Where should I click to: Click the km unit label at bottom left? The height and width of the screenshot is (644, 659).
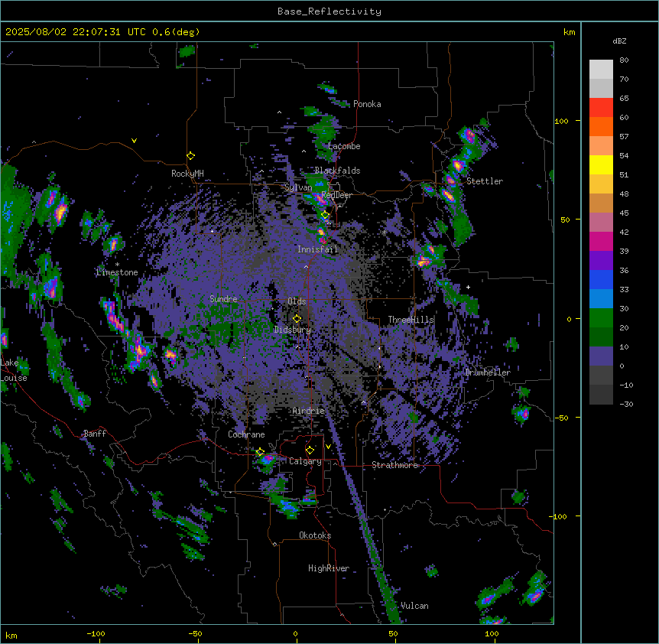point(11,635)
